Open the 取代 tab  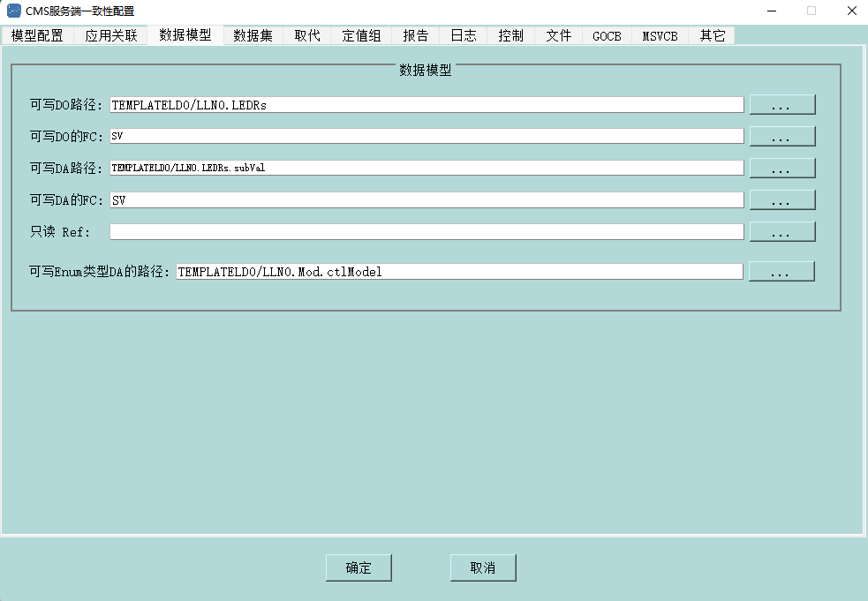click(307, 36)
